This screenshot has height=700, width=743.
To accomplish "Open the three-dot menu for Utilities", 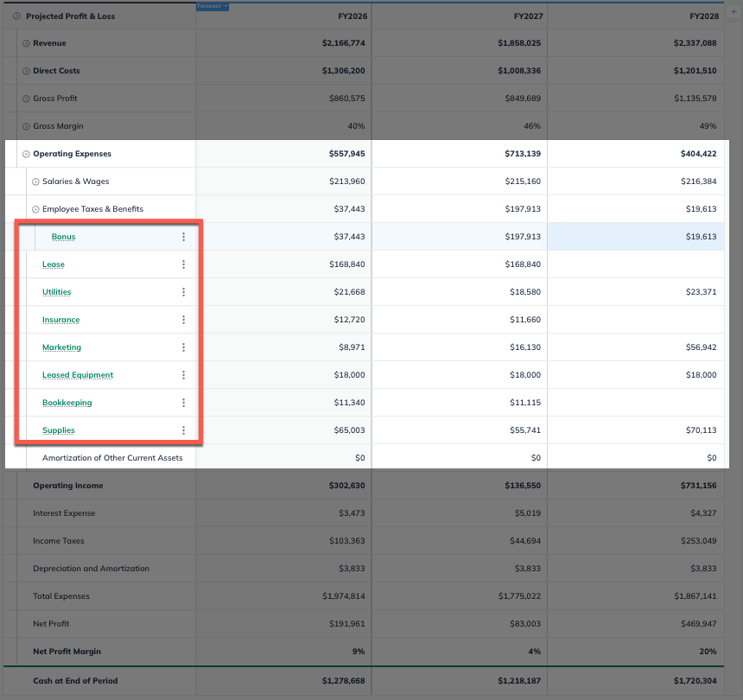I will pos(183,292).
